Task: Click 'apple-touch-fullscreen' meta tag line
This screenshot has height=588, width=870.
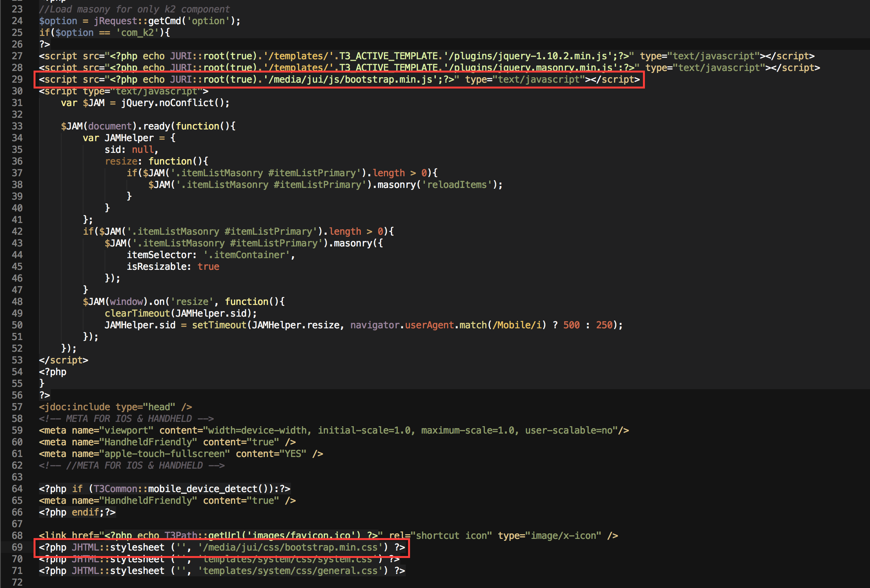Action: [181, 454]
